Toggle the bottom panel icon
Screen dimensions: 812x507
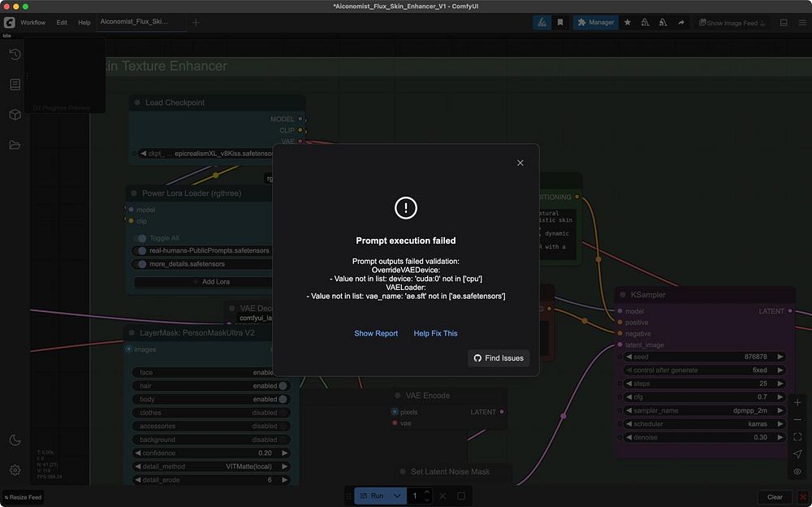coord(784,23)
